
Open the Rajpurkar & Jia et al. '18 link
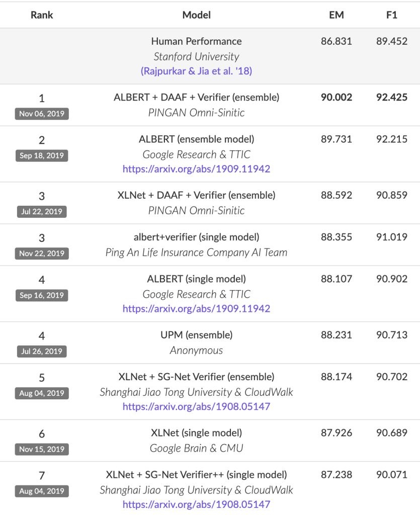[196, 71]
